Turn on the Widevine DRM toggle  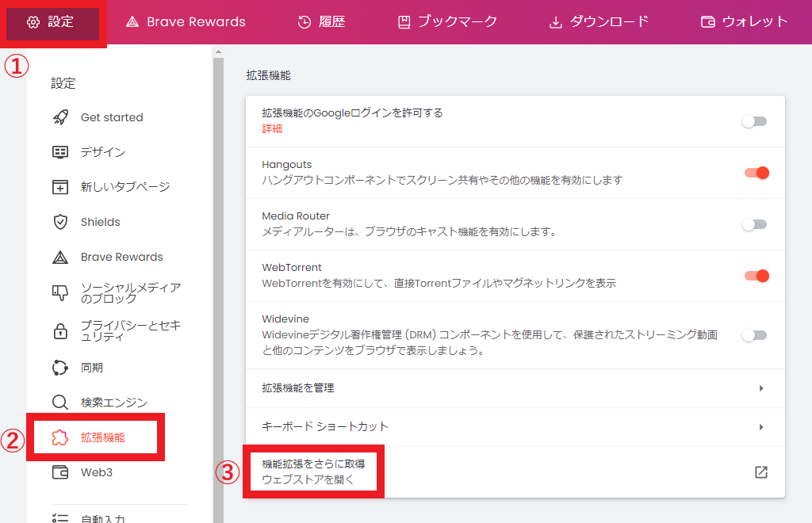[755, 335]
